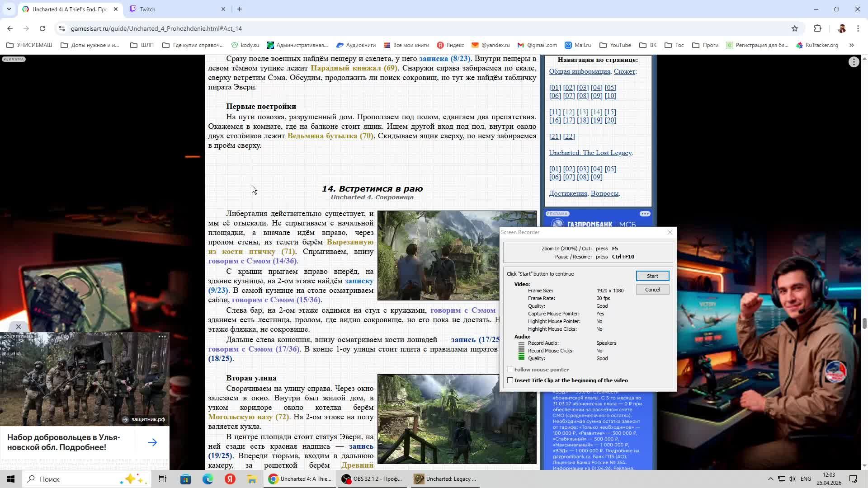The height and width of the screenshot is (488, 868).
Task: Open the "Uncharted: The Lost Legacy" link
Action: point(590,153)
